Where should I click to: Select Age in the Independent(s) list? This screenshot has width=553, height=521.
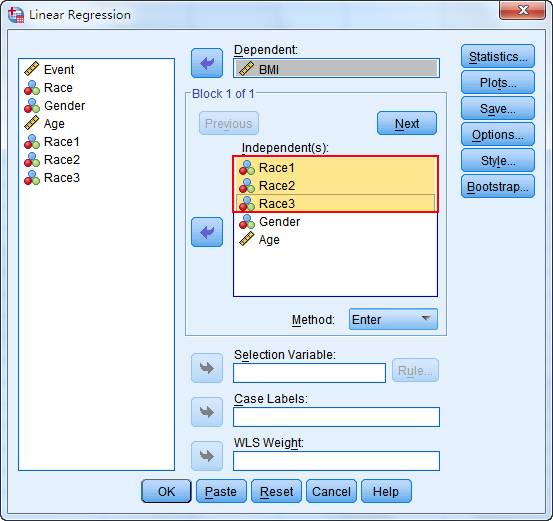pos(335,240)
